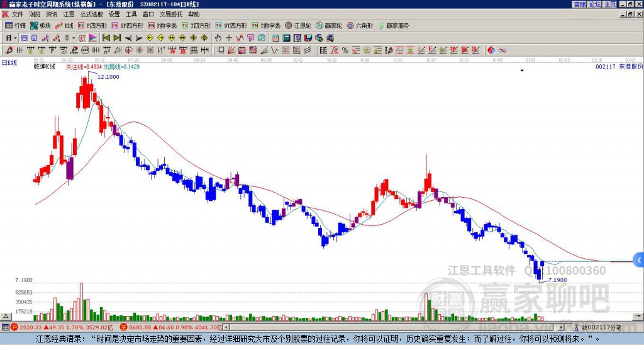Click the 乾坤K线 label
Image resolution: width=644 pixels, height=345 pixels.
point(45,67)
